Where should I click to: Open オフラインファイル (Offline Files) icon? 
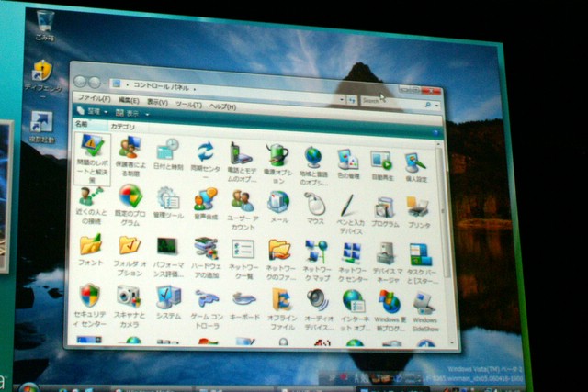[282, 309]
